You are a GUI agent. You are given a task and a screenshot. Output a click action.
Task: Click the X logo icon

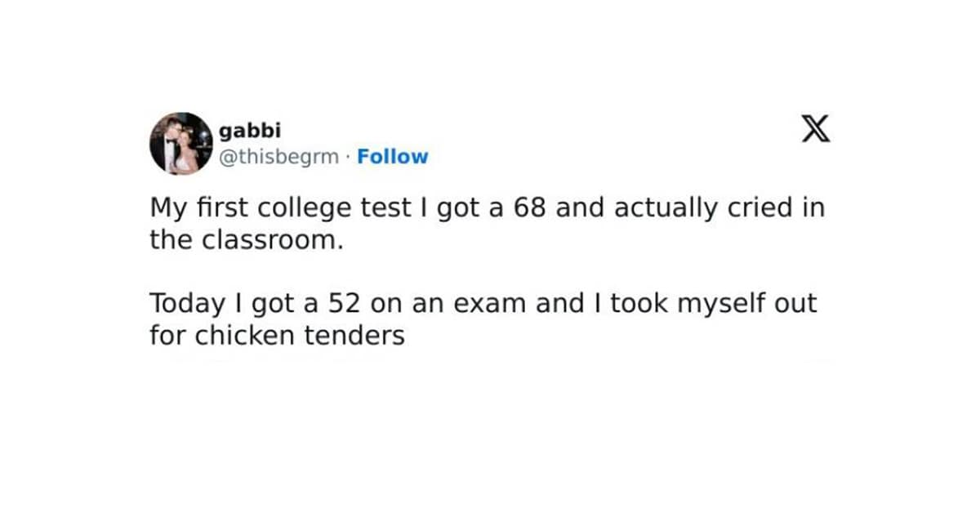815,130
